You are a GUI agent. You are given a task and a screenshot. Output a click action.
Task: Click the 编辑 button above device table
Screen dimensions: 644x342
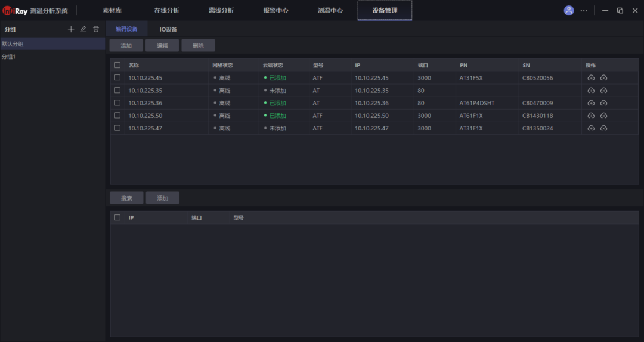click(162, 45)
